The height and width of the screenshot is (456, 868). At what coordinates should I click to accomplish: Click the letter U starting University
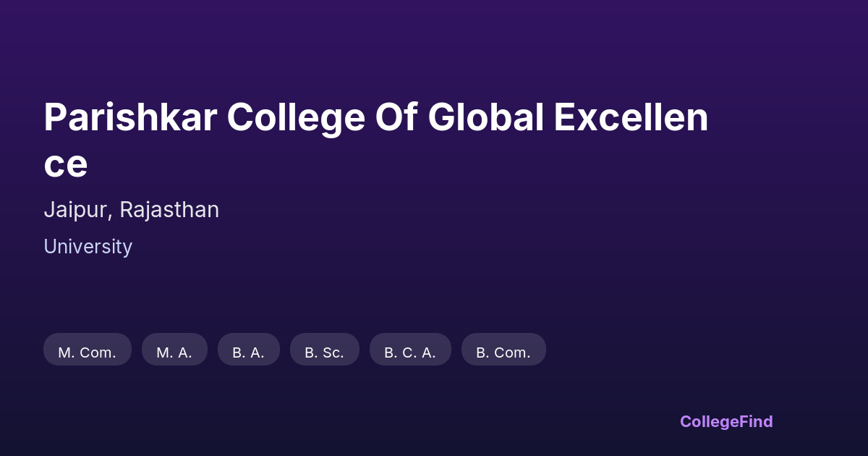pyautogui.click(x=49, y=247)
